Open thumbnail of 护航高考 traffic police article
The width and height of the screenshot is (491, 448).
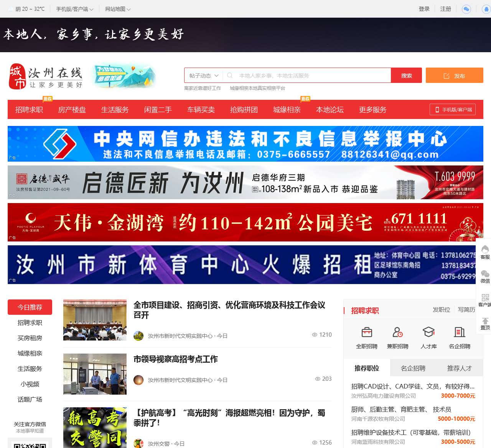(95, 428)
